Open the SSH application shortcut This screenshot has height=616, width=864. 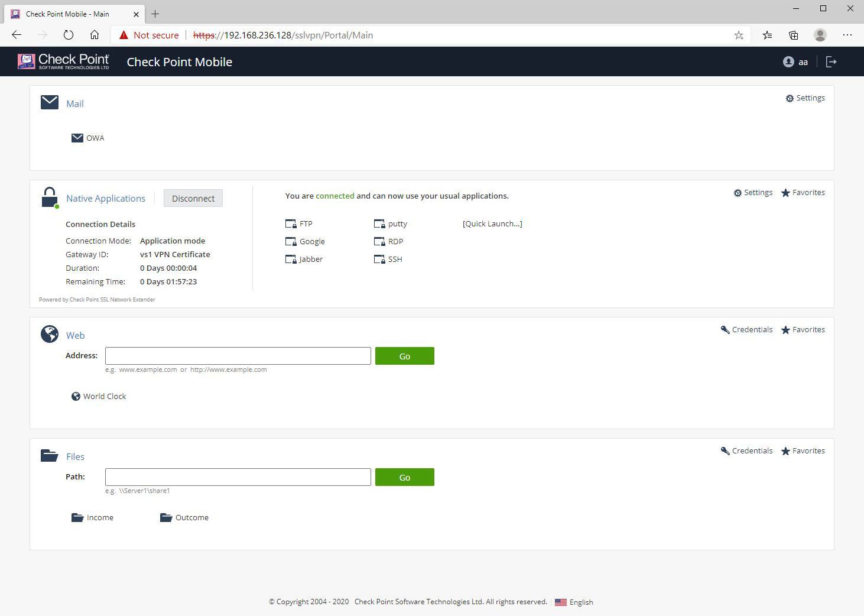point(395,259)
